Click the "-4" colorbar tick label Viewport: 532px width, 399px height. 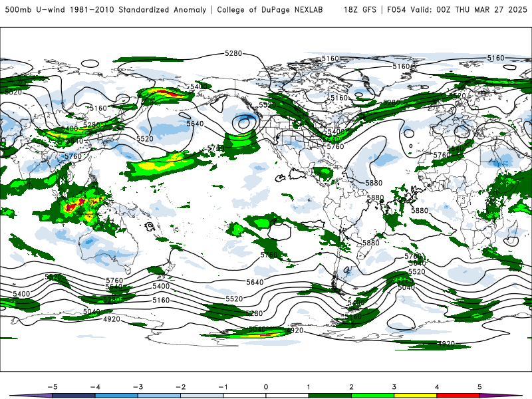tap(95, 387)
